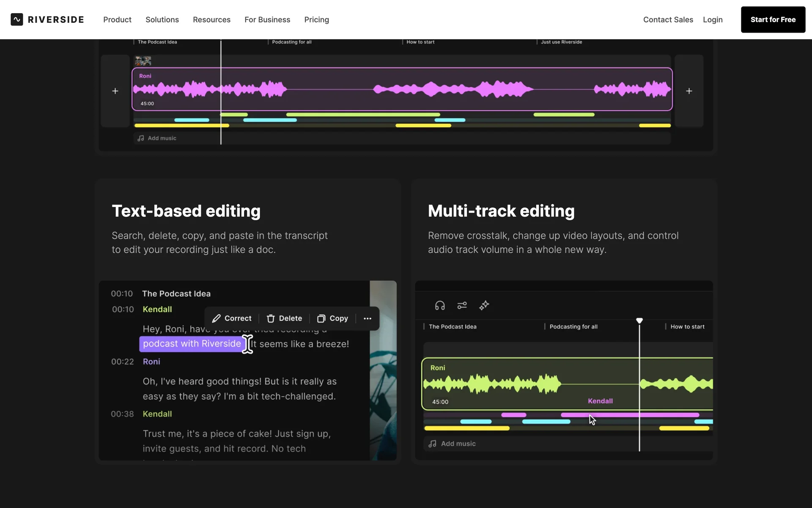Click the white playhead marker in multi-track timeline

click(639, 321)
